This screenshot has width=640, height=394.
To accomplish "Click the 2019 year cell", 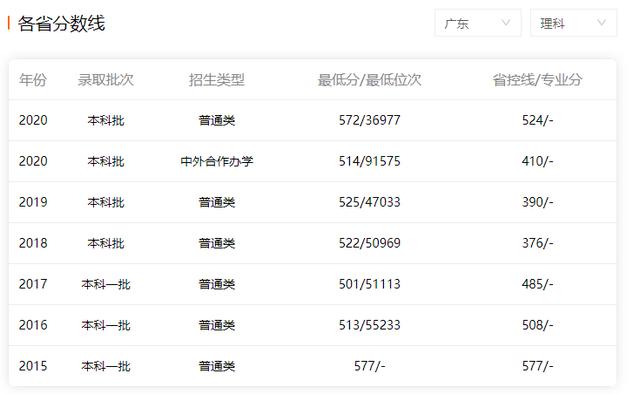I will click(x=33, y=202).
